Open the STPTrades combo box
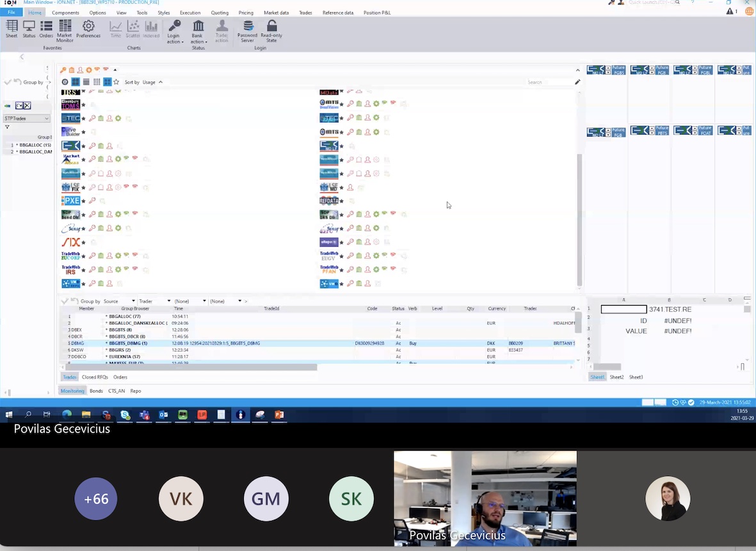756x551 pixels. pos(26,119)
